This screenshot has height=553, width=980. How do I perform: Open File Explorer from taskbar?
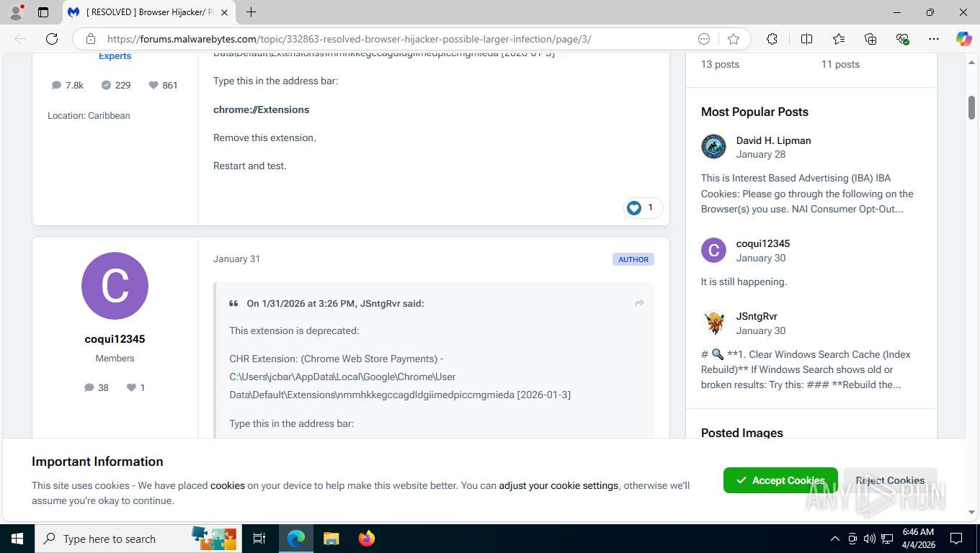(x=331, y=539)
